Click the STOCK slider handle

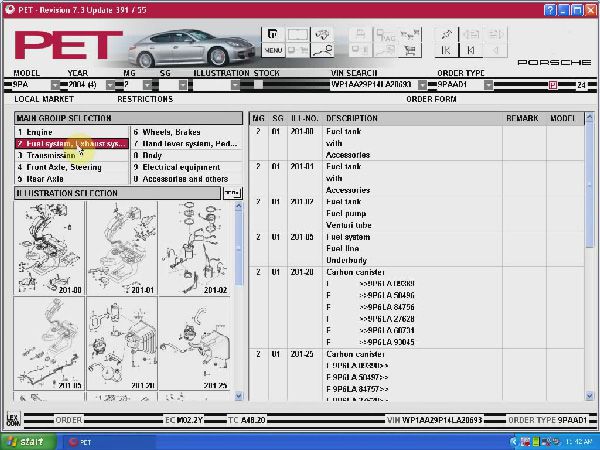coord(258,85)
